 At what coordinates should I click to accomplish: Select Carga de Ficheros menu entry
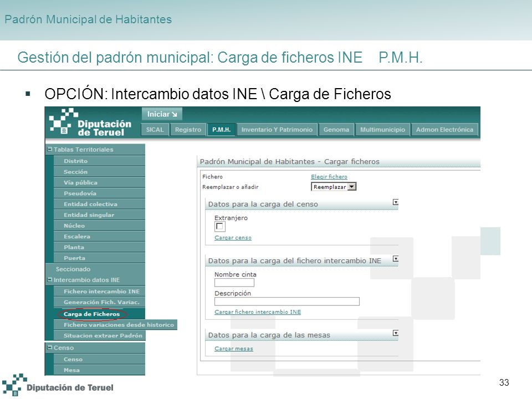pyautogui.click(x=99, y=314)
